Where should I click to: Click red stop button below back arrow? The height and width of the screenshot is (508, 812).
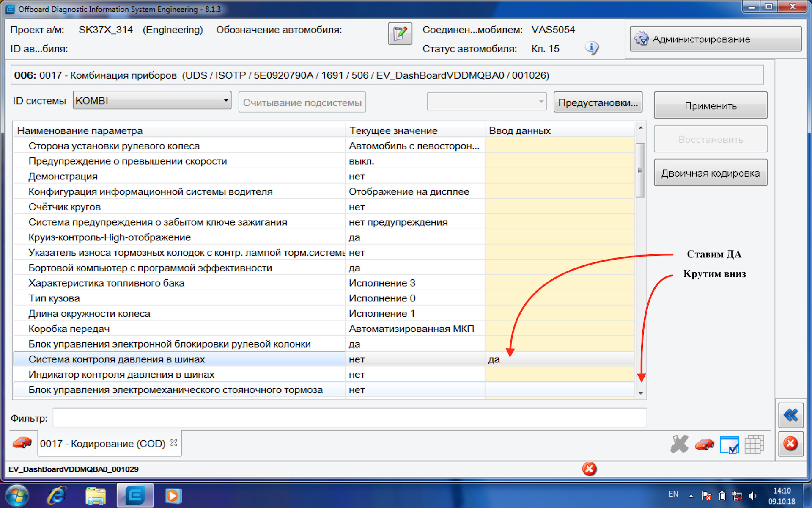(x=790, y=444)
